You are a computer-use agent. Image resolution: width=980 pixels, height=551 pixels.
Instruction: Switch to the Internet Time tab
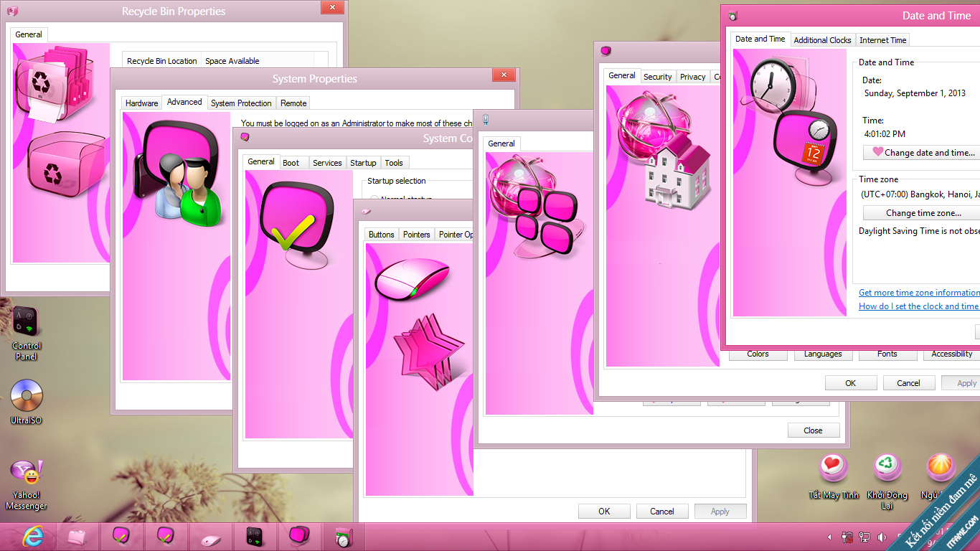click(x=882, y=39)
